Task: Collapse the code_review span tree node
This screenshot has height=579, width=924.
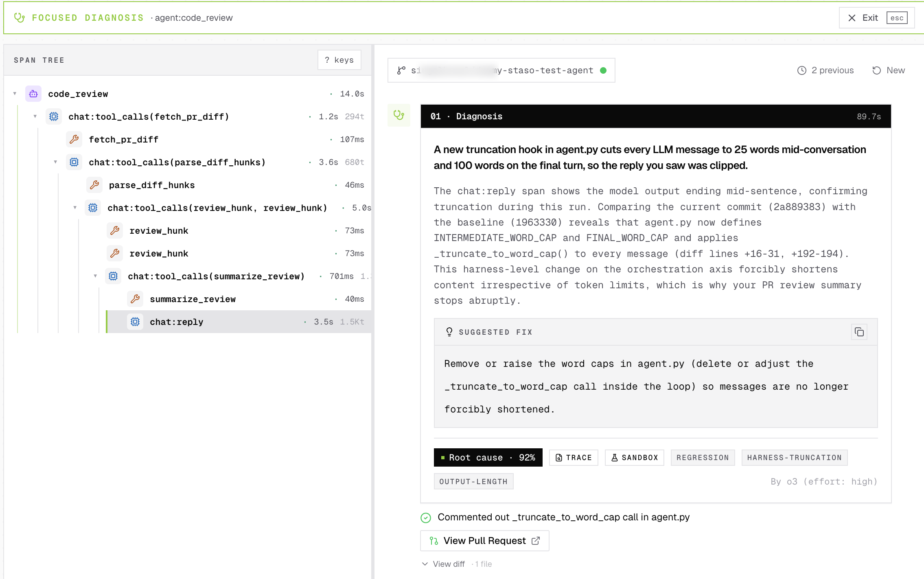Action: [15, 94]
